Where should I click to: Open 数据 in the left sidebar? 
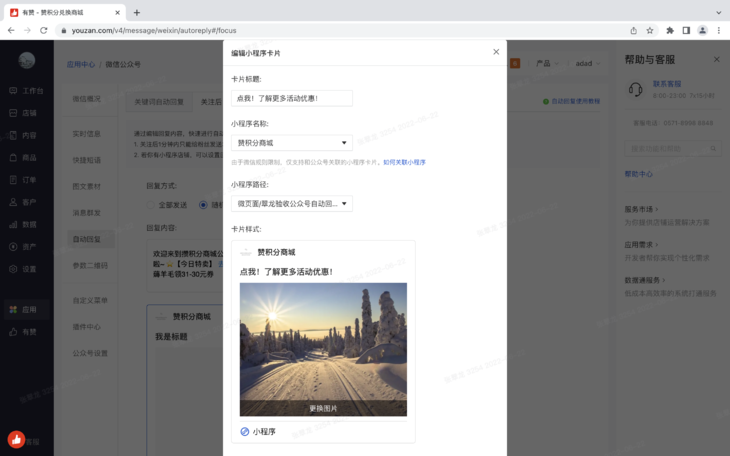[x=27, y=225]
